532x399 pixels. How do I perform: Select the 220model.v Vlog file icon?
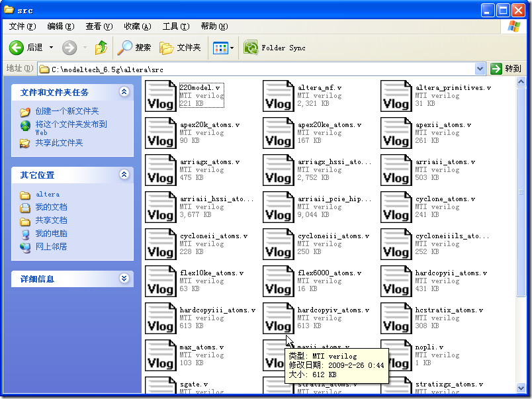(160, 96)
